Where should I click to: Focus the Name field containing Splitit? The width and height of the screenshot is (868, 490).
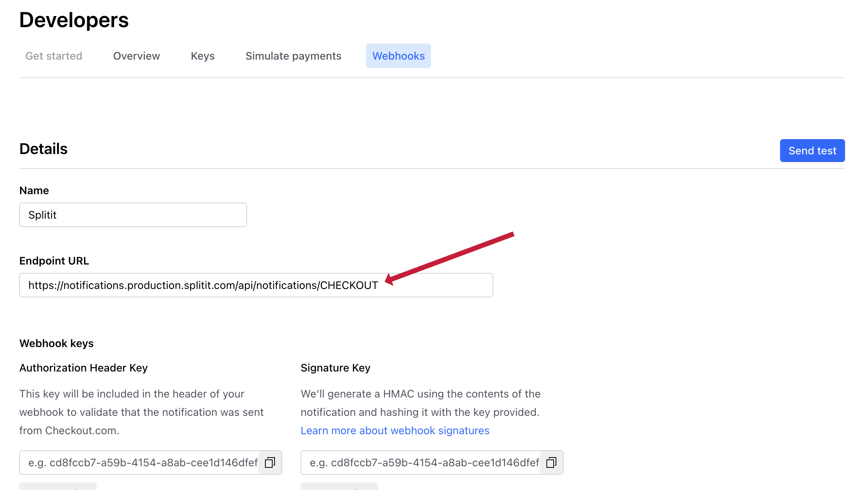pos(133,215)
